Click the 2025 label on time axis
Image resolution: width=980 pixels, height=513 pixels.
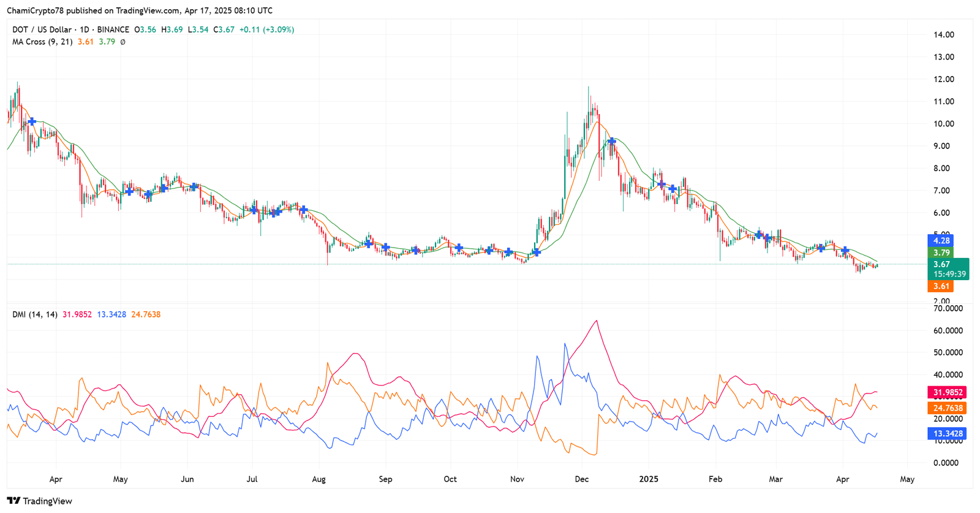[649, 479]
